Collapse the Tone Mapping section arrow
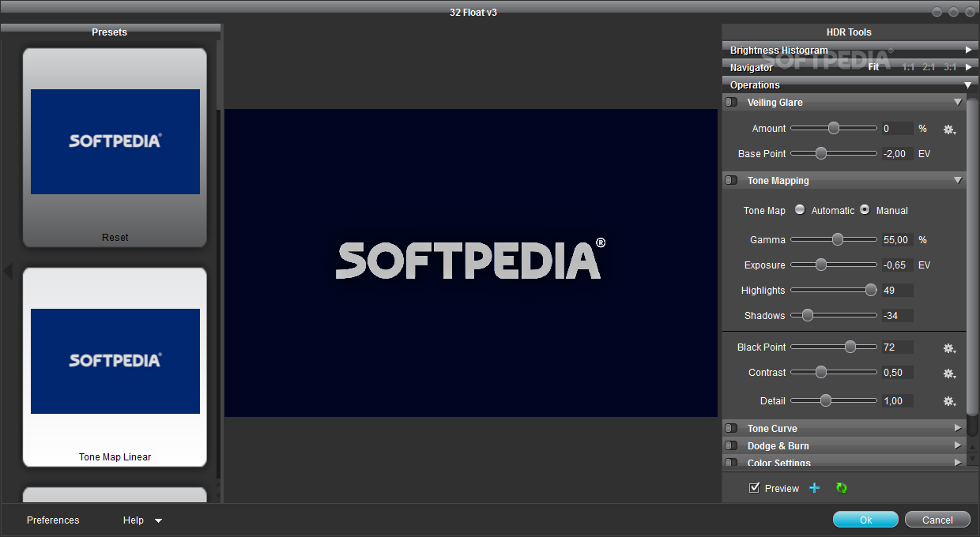Screen dimensions: 980x537 pyautogui.click(x=958, y=180)
